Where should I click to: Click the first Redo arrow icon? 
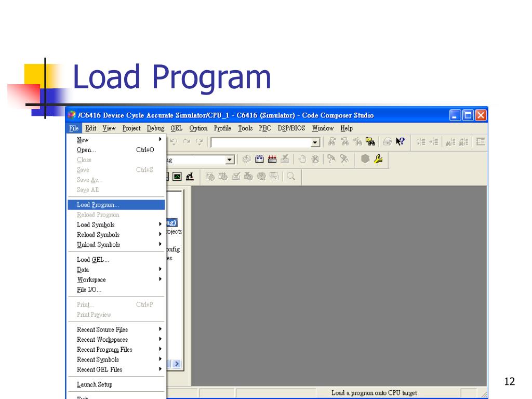[x=187, y=142]
